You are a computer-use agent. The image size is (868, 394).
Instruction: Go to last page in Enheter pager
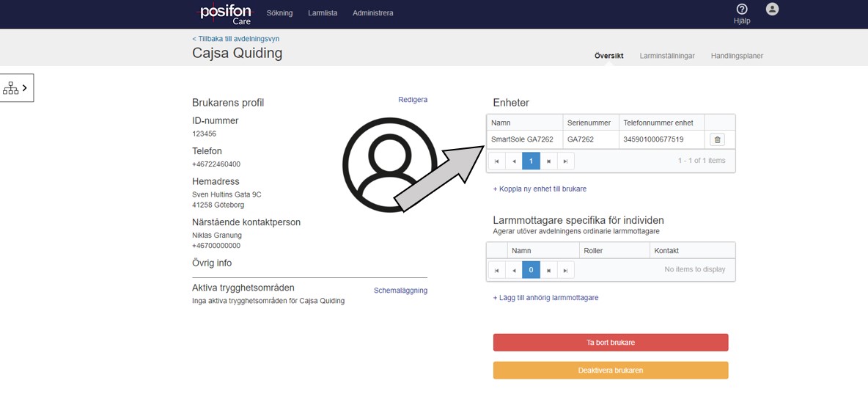click(x=565, y=161)
